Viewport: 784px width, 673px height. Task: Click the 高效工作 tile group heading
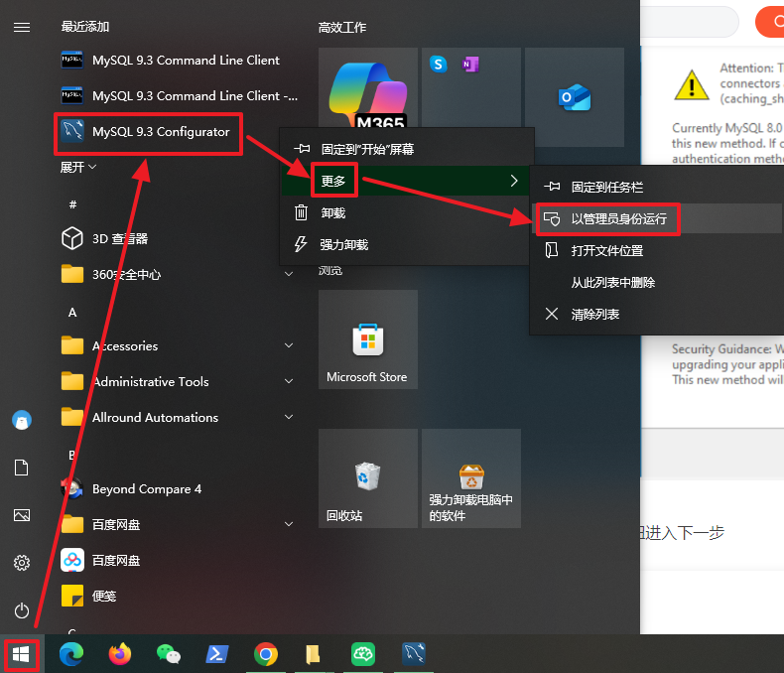pos(342,28)
